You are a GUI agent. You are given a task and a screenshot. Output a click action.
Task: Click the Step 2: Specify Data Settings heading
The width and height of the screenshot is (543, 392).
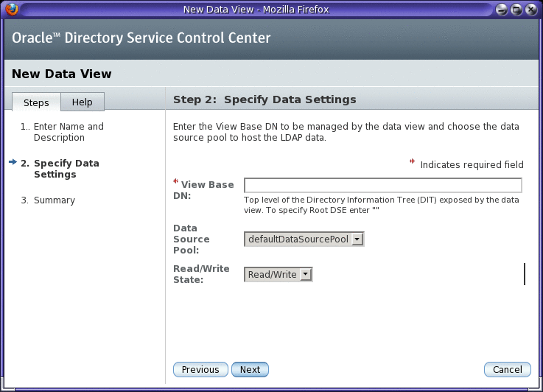(x=265, y=99)
